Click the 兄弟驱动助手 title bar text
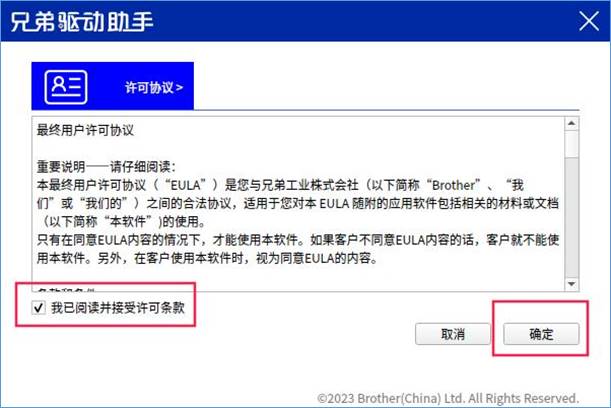The width and height of the screenshot is (611, 408). pyautogui.click(x=82, y=21)
